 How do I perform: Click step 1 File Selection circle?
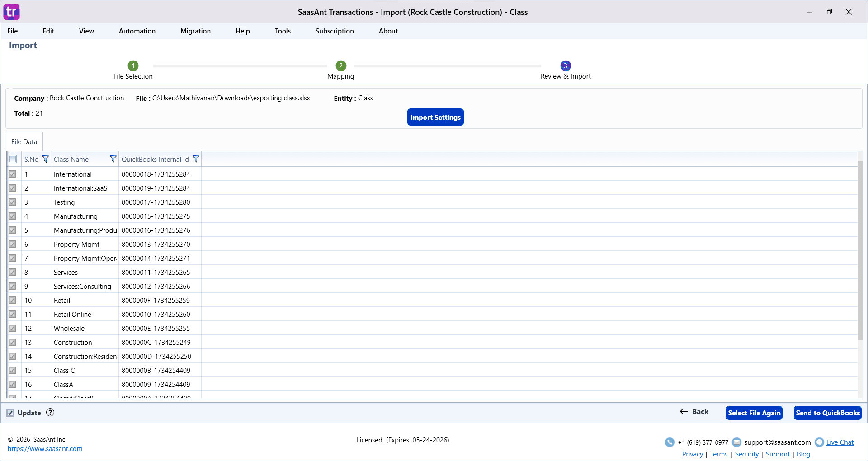[x=133, y=66]
